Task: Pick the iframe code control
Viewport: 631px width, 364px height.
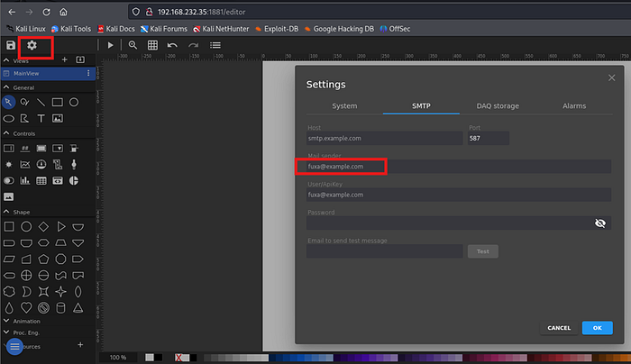Action: (x=58, y=180)
